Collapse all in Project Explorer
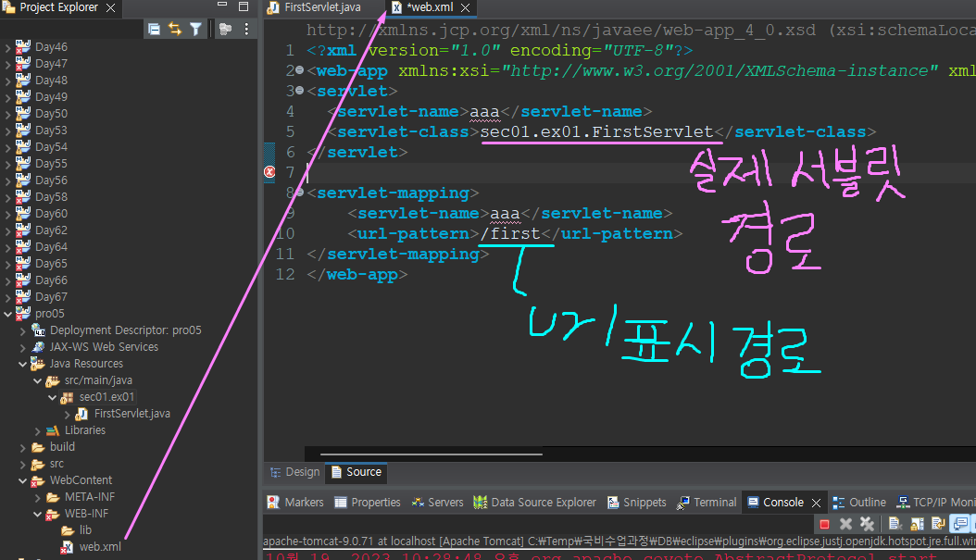 (155, 29)
